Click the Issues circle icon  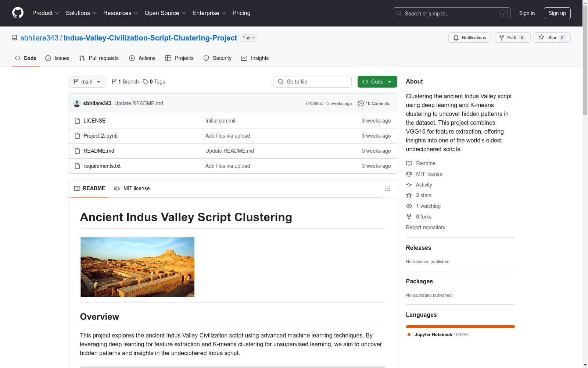tap(48, 58)
